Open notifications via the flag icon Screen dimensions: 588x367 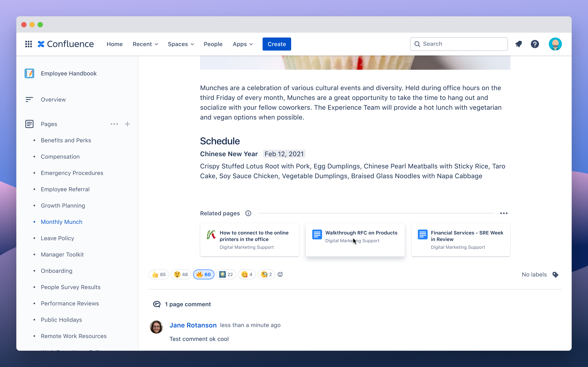pos(519,44)
